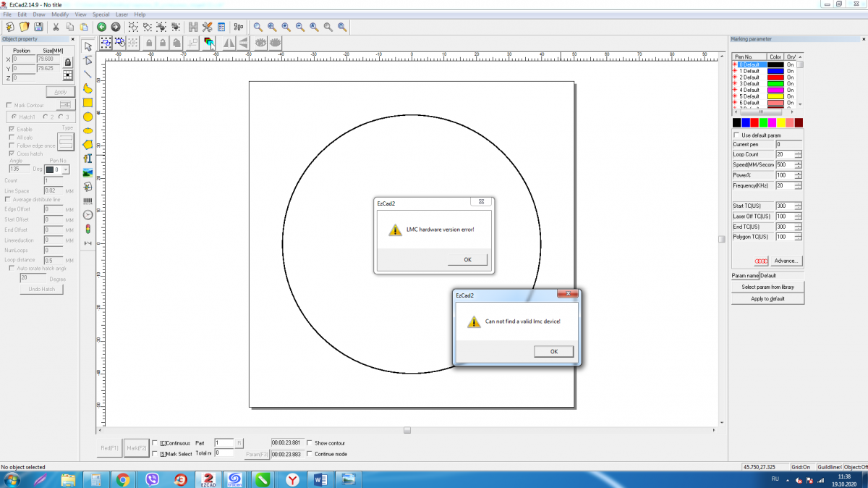Click the Undo Hatch button
The width and height of the screenshot is (868, 488).
click(x=41, y=290)
